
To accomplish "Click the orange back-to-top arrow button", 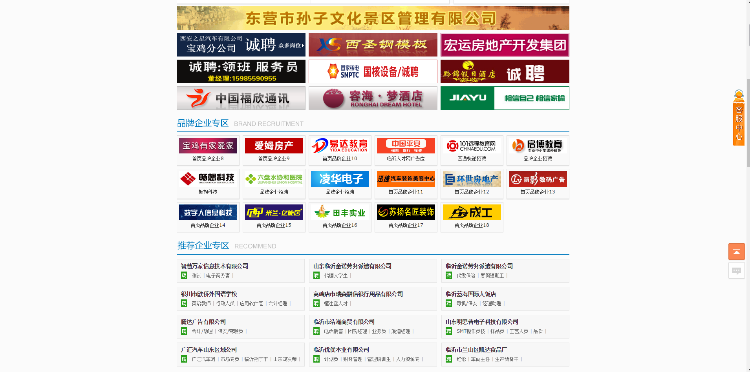I will pos(736,252).
